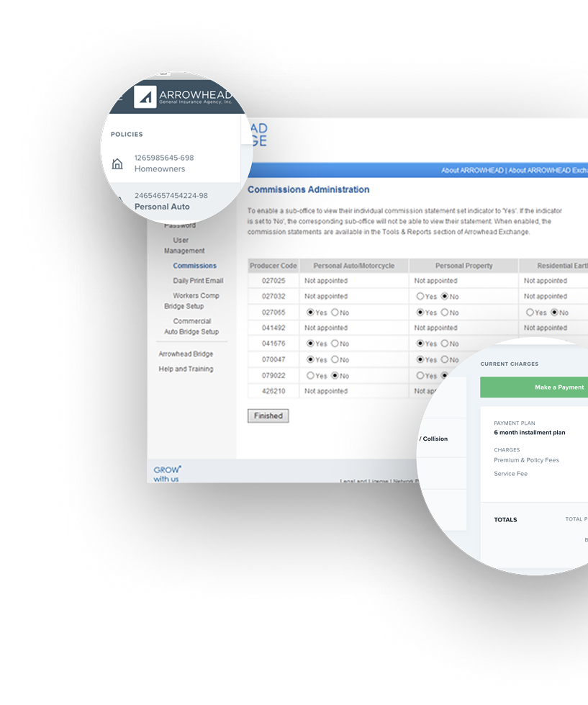Click Not appointed for 027025 Personal Auto/Motorcycle
Image resolution: width=588 pixels, height=705 pixels.
pyautogui.click(x=326, y=281)
